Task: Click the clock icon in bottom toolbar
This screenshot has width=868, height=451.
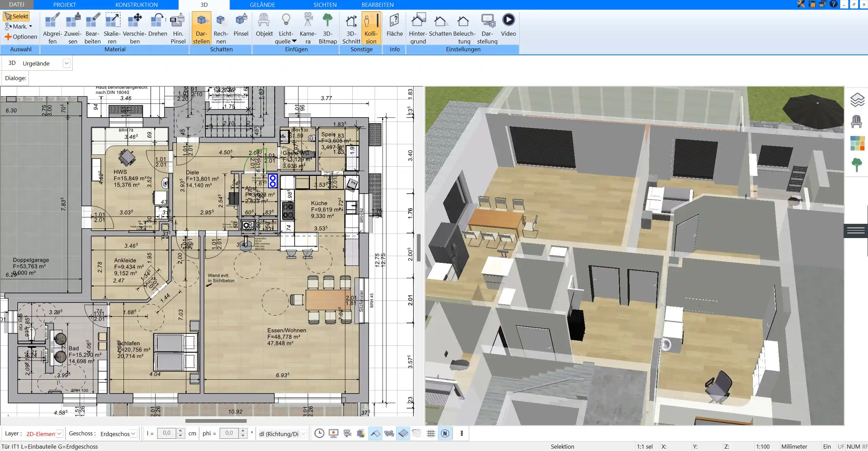Action: 319,433
